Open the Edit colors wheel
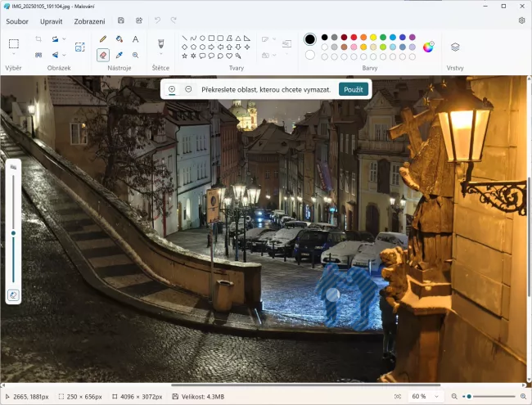This screenshot has height=405, width=532. point(428,47)
